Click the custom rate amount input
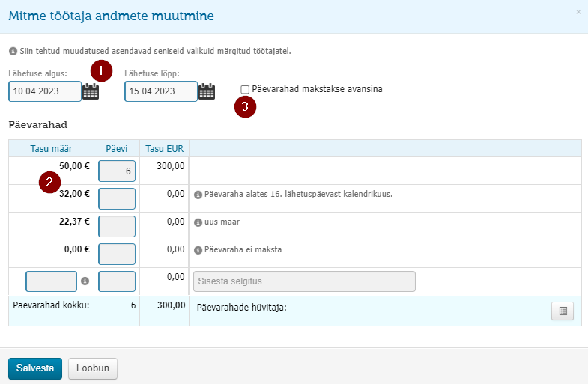The width and height of the screenshot is (588, 384). click(52, 281)
